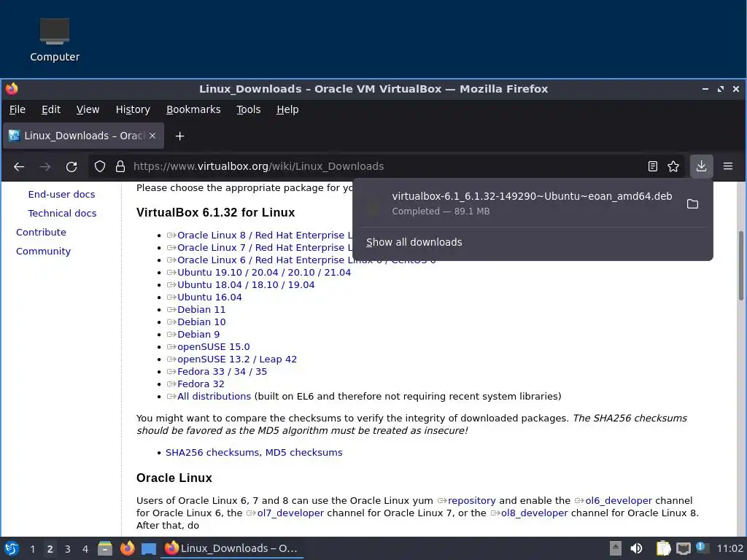This screenshot has height=560, width=747.
Task: Toggle reader view icon in address bar
Action: pyautogui.click(x=653, y=166)
